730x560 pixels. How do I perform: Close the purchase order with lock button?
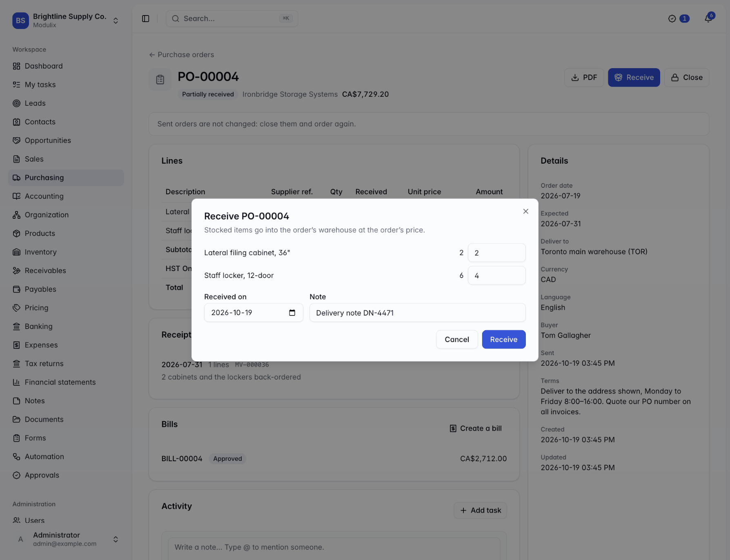pos(686,78)
